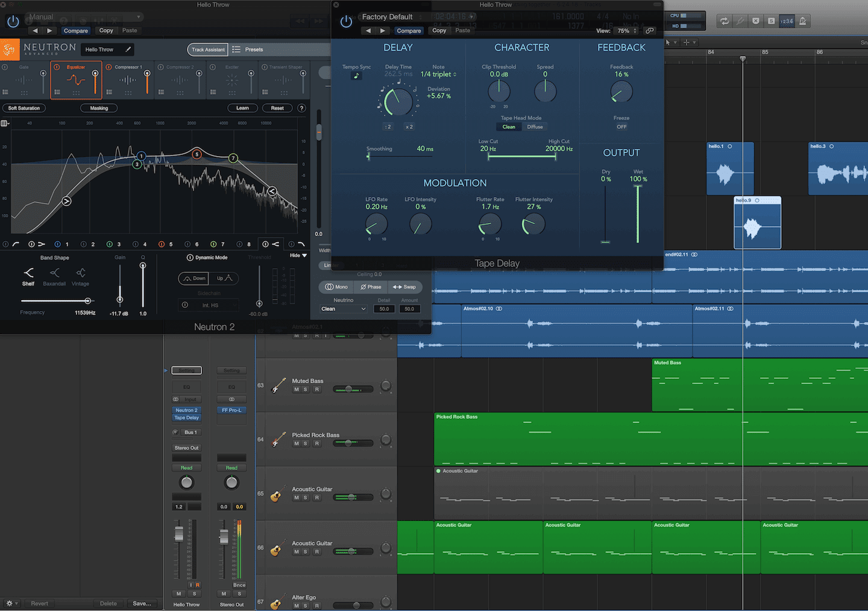Click previous preset arrow in Neutron header

[x=35, y=30]
